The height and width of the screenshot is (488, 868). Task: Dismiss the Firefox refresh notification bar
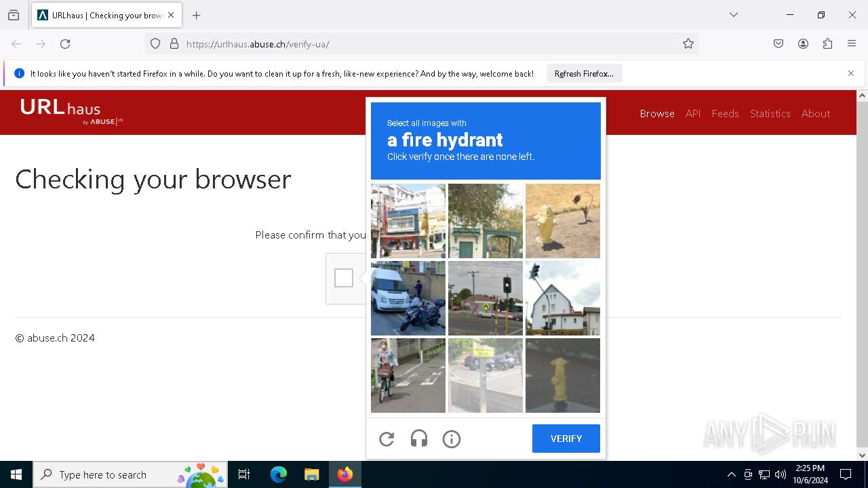pos(851,73)
